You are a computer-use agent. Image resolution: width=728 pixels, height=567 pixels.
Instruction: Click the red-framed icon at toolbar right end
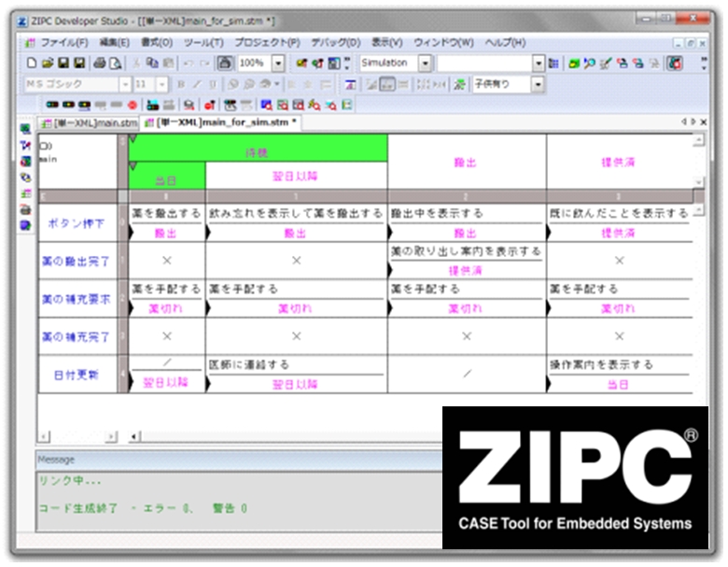675,64
